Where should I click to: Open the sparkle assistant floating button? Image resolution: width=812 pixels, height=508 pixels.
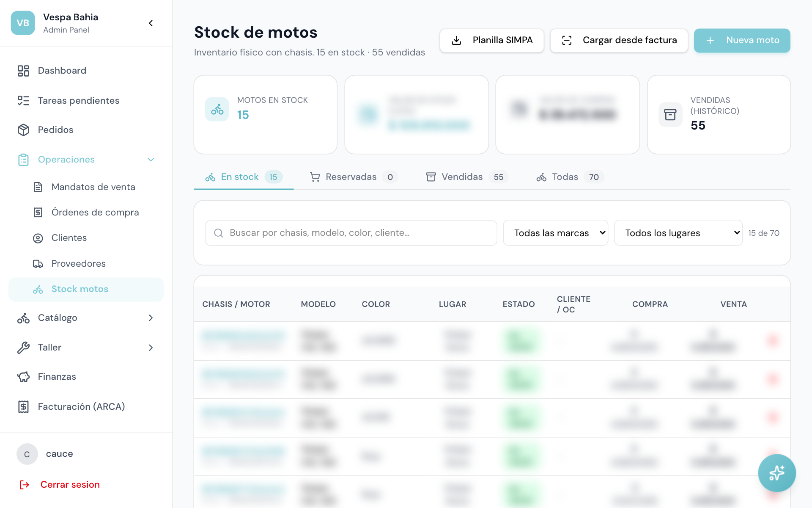(777, 473)
